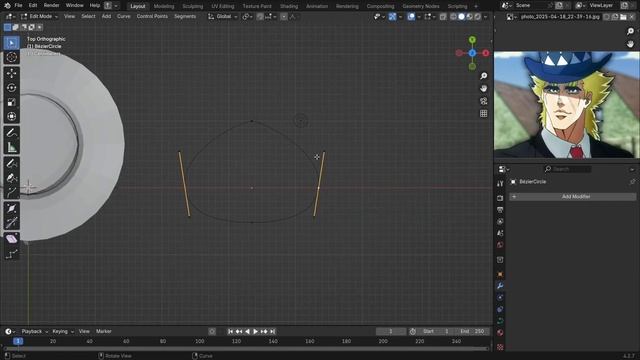Select the Randomize tool

[11, 254]
